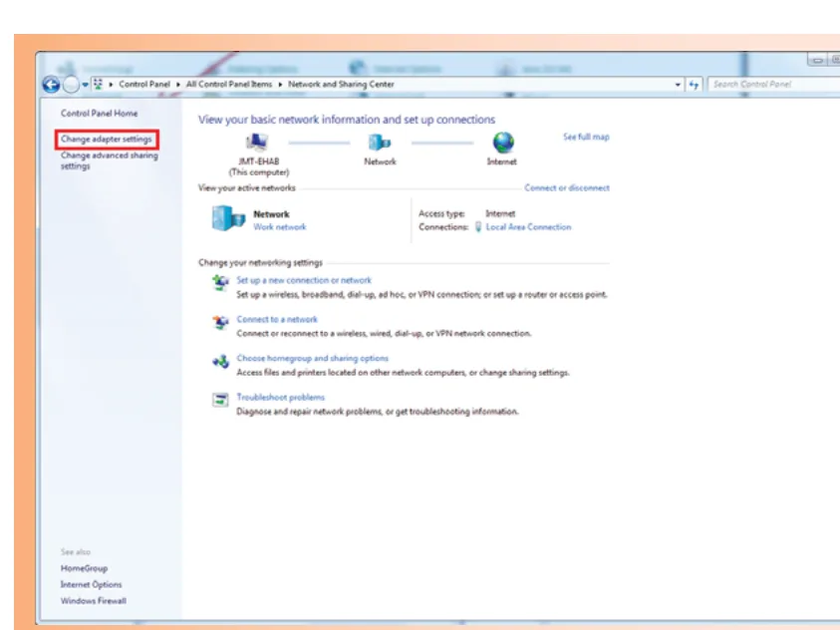
Task: Open the address bar history dropdown
Action: pos(678,85)
